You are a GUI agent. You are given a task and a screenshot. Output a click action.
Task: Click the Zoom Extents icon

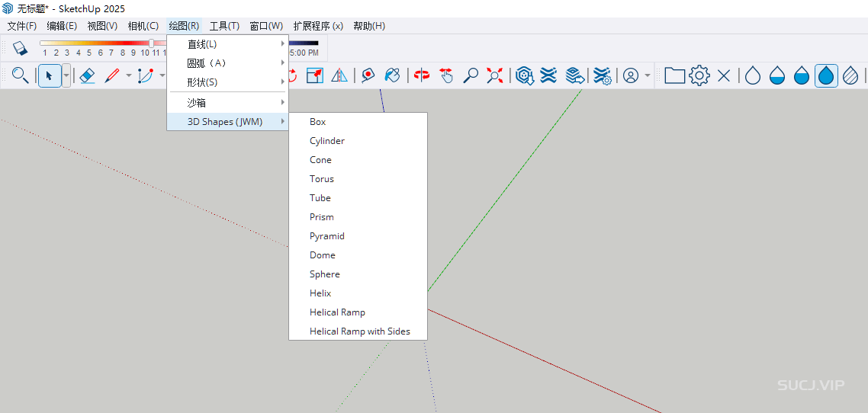click(494, 75)
